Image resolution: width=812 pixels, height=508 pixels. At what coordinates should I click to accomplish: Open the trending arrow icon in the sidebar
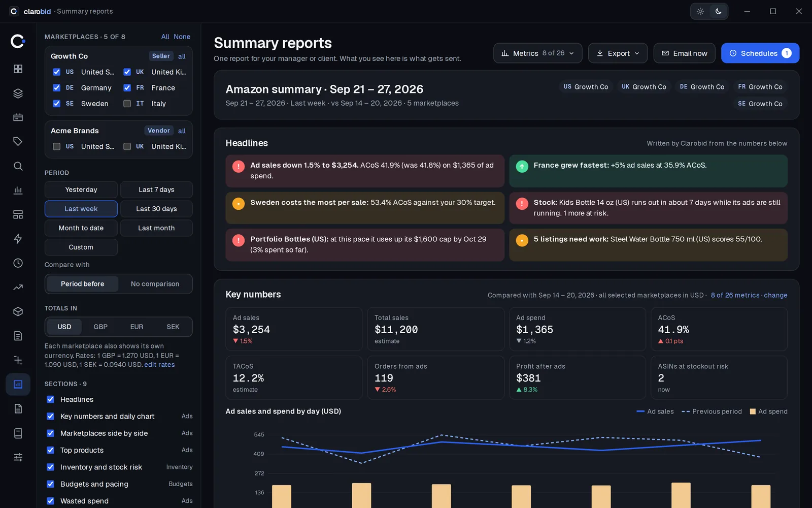point(18,288)
